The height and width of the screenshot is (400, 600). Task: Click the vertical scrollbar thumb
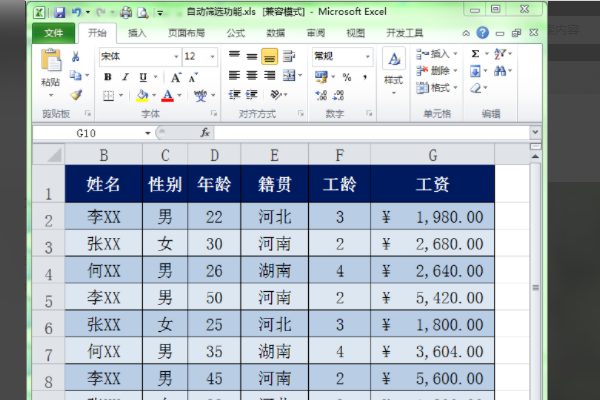point(535,288)
